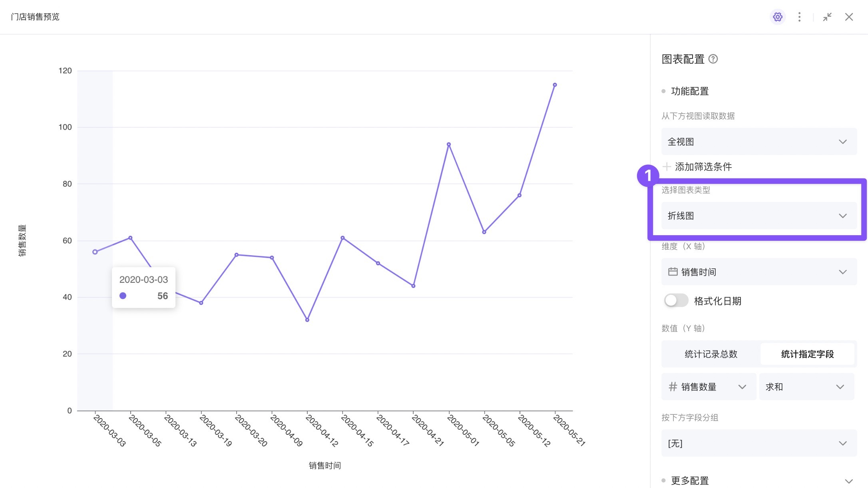
Task: Click the hash icon next to 销售数量
Action: [672, 386]
